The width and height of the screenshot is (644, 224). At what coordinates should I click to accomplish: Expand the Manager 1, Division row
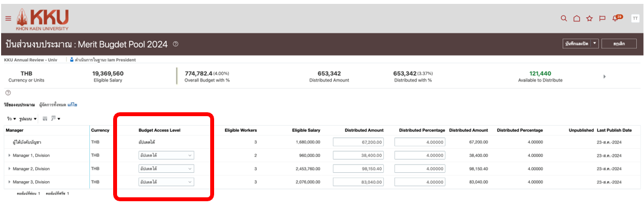9,156
